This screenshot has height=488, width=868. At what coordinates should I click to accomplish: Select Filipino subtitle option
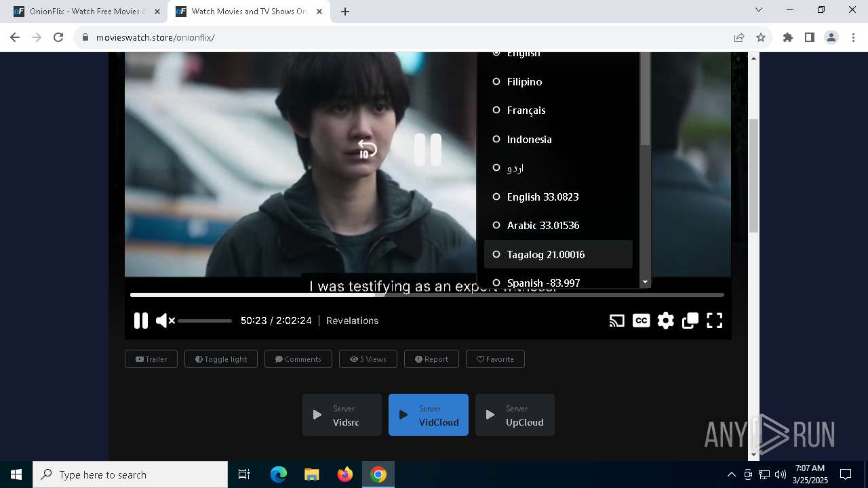[x=558, y=81]
